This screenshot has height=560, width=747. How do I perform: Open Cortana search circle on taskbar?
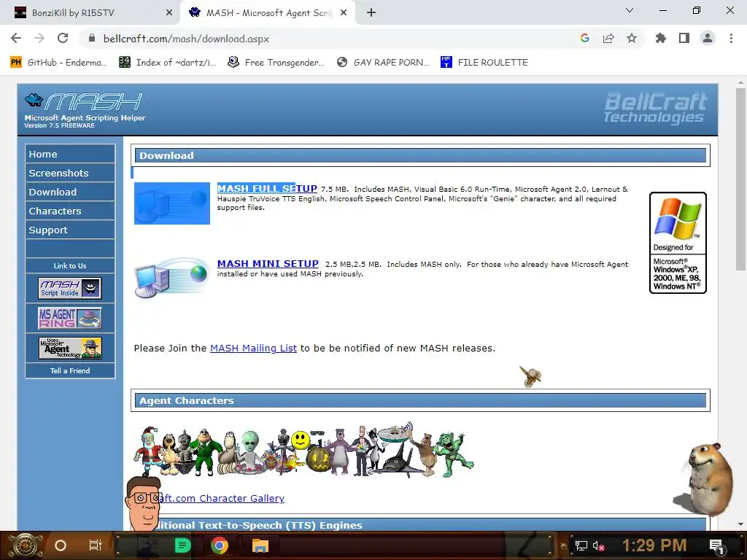[60, 545]
